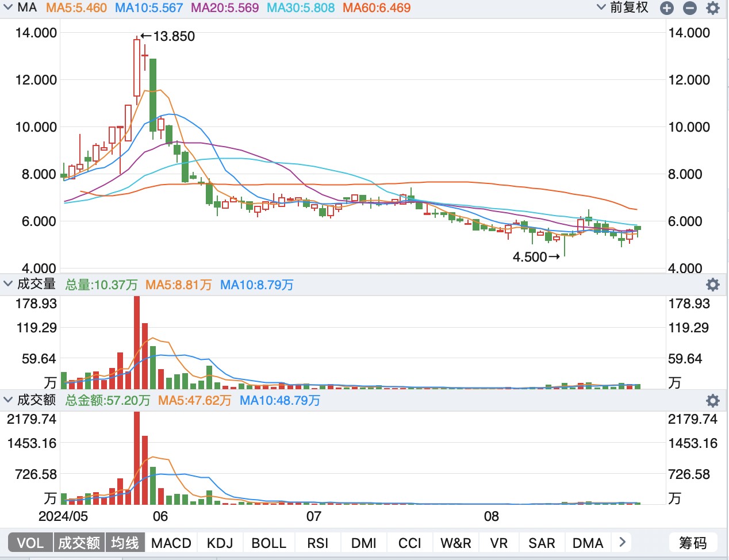Toggle the 均线 indicator

pyautogui.click(x=125, y=543)
